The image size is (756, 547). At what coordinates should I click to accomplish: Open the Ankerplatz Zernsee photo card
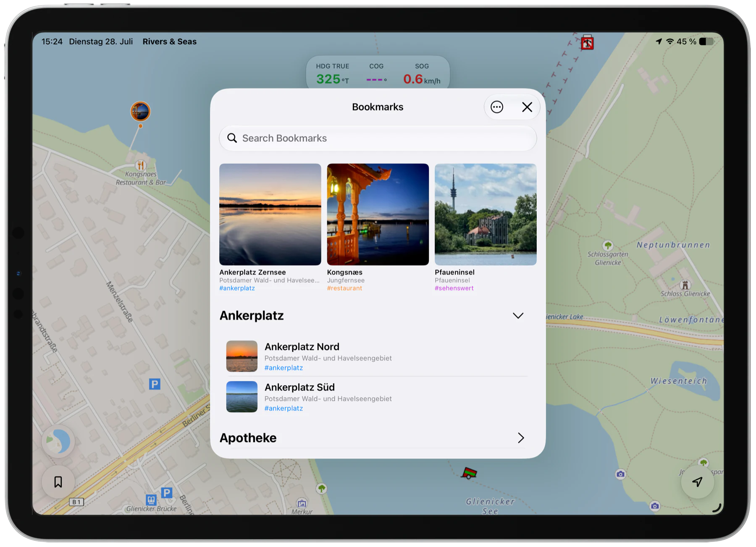click(x=270, y=214)
